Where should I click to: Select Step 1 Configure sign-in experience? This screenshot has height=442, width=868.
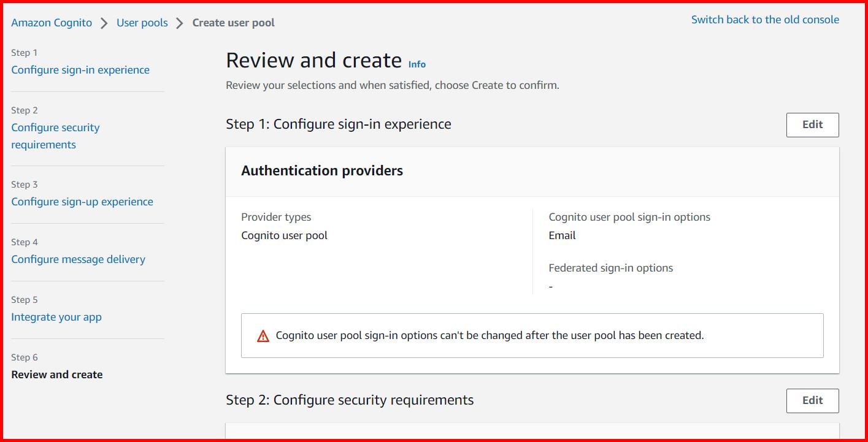click(x=80, y=70)
